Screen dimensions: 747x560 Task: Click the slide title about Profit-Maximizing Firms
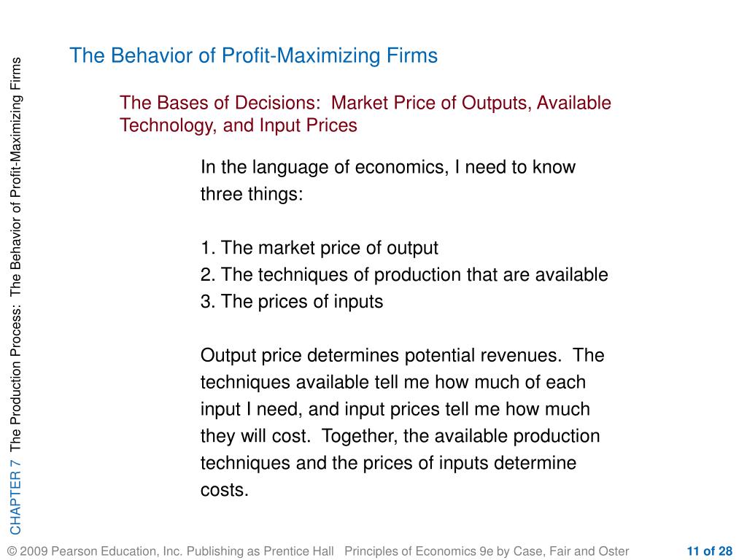click(253, 55)
